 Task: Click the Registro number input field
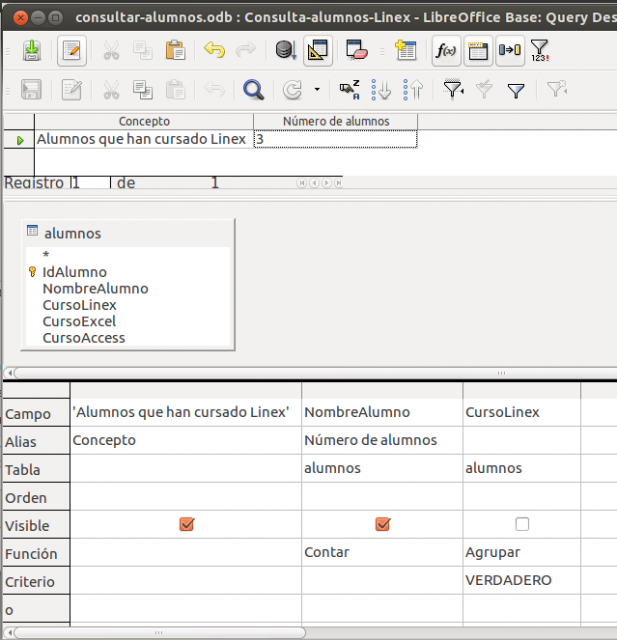(91, 182)
